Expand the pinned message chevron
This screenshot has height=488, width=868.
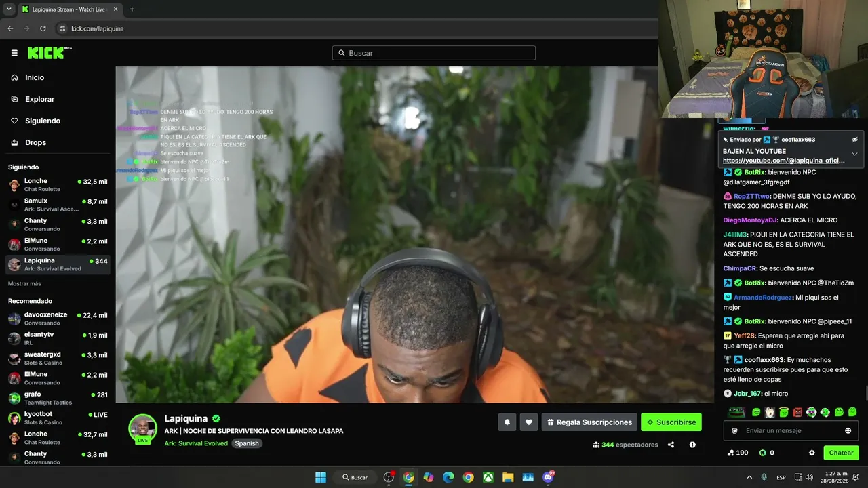(854, 154)
